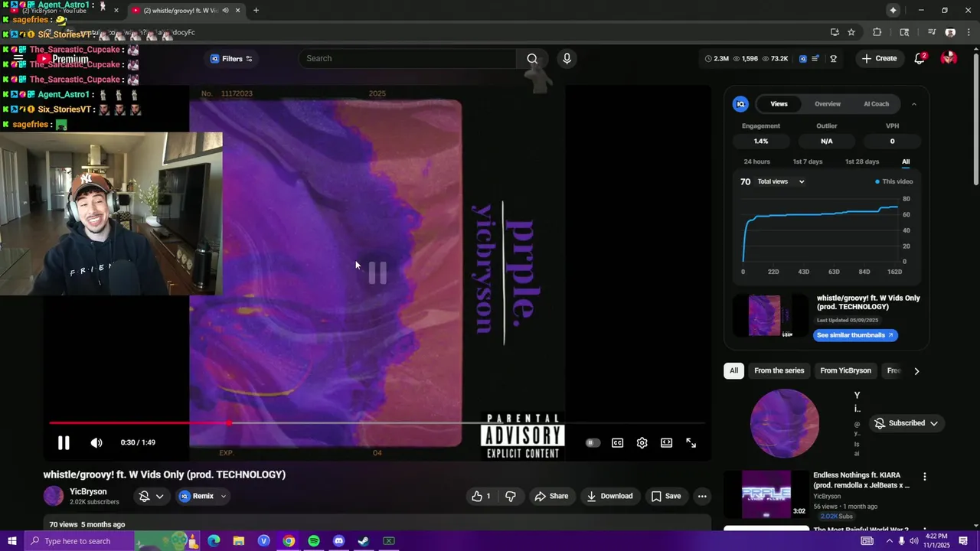The height and width of the screenshot is (551, 980).
Task: Open Steam from the taskbar
Action: click(364, 541)
